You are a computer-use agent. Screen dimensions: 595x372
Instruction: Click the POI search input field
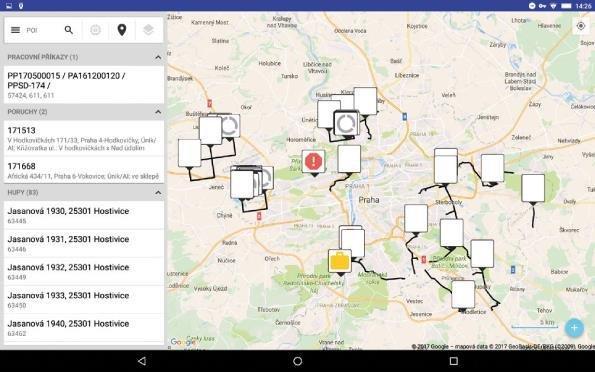pos(42,30)
